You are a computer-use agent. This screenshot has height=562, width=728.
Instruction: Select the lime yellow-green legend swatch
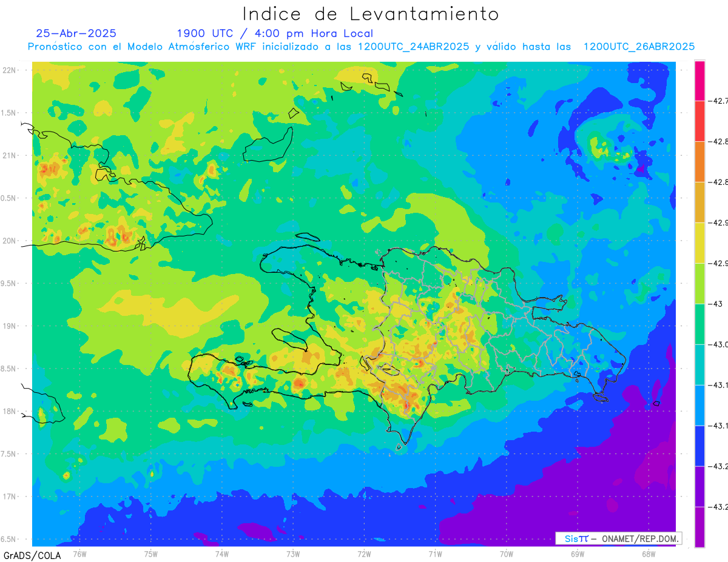(699, 284)
